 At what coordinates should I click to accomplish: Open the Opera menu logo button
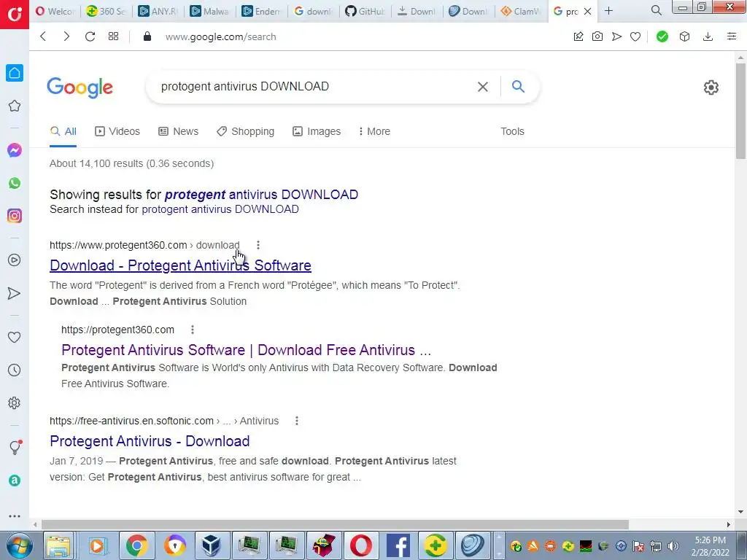point(15,15)
